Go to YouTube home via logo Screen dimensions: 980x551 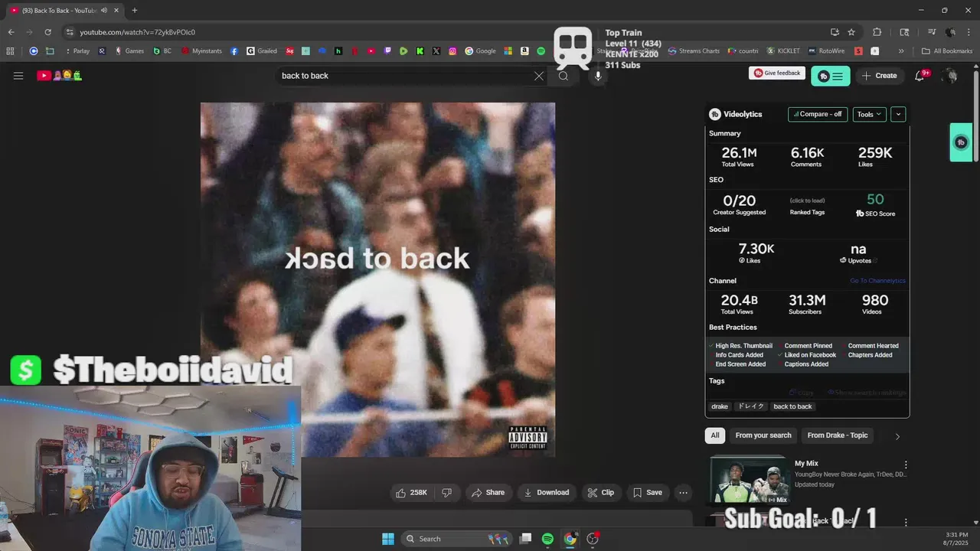click(60, 76)
